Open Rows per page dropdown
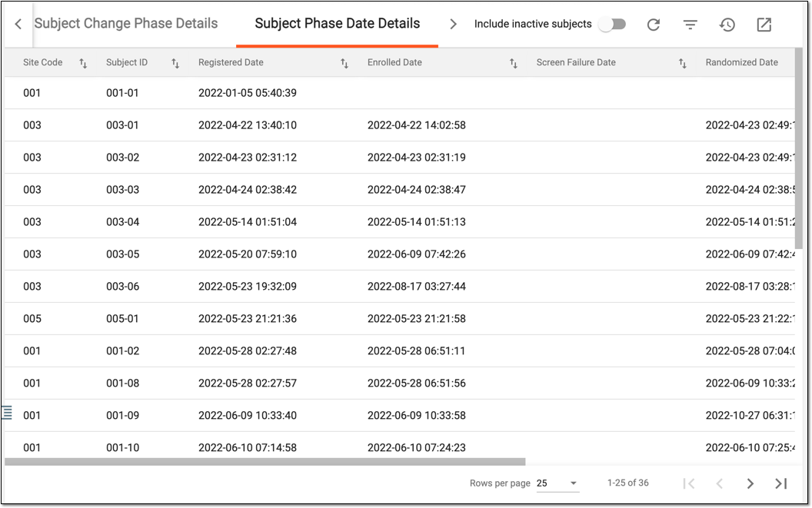Screen dimensions: 812x508 coord(557,483)
